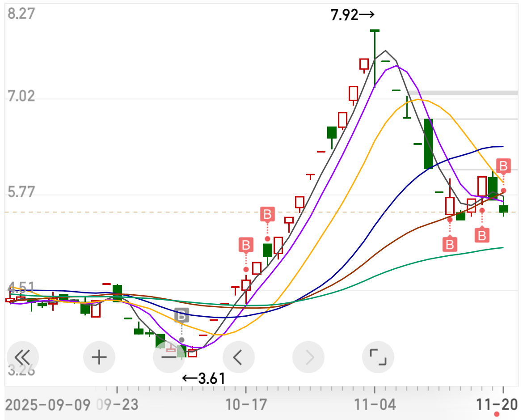Image resolution: width=523 pixels, height=420 pixels.
Task: Click the 5.77 price axis label
Action: click(21, 192)
